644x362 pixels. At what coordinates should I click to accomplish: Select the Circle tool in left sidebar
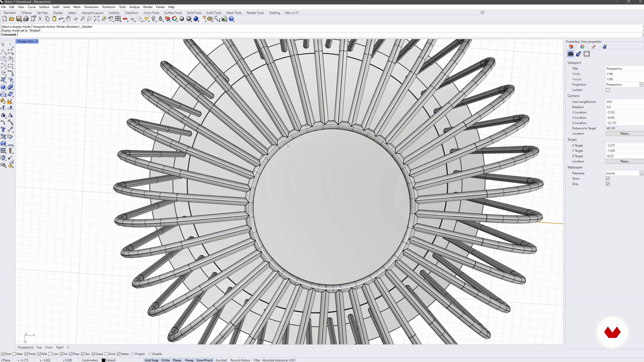click(3, 58)
